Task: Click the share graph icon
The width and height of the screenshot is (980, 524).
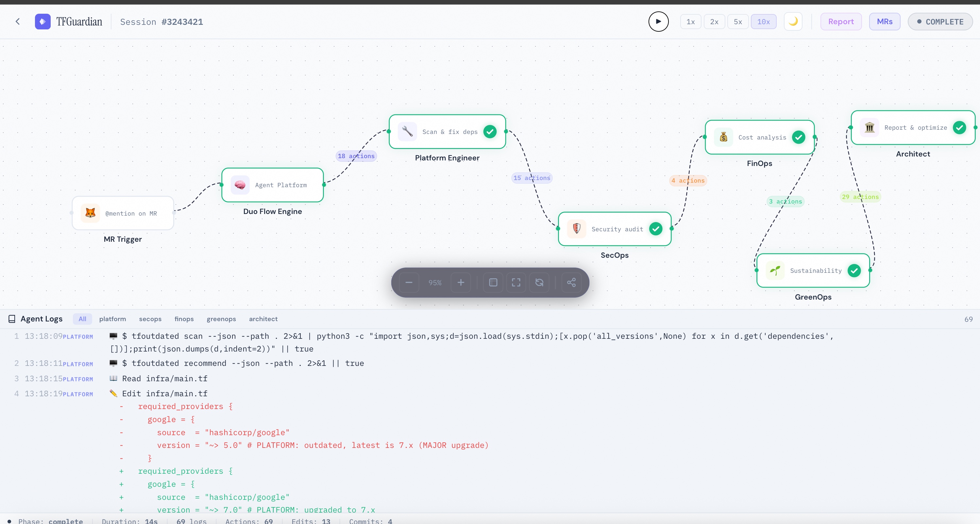Action: click(x=571, y=283)
